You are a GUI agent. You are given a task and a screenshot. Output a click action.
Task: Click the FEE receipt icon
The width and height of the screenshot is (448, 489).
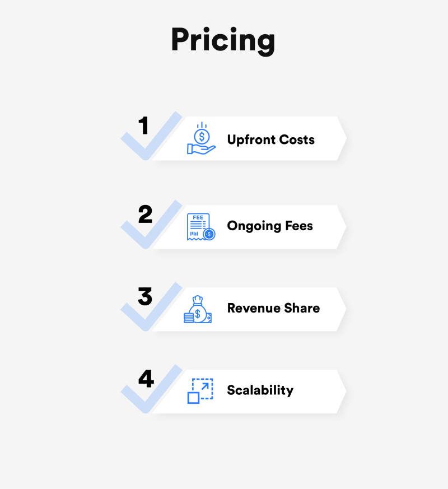[201, 227]
